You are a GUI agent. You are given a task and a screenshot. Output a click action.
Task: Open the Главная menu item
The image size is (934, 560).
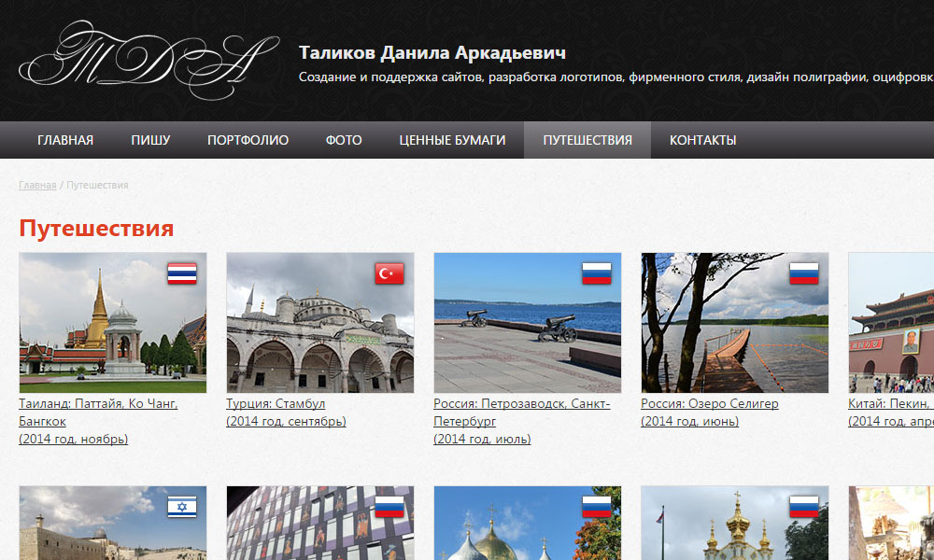point(65,140)
